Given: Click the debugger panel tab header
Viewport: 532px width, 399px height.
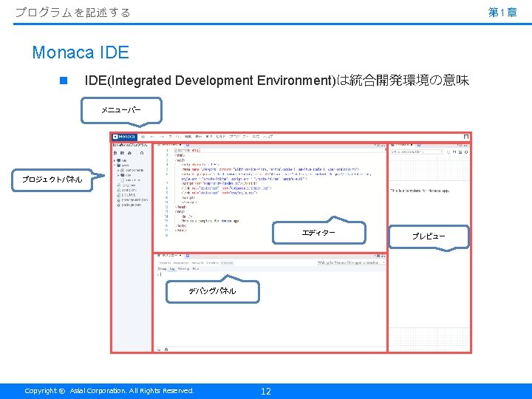Looking at the screenshot, I should 169,256.
